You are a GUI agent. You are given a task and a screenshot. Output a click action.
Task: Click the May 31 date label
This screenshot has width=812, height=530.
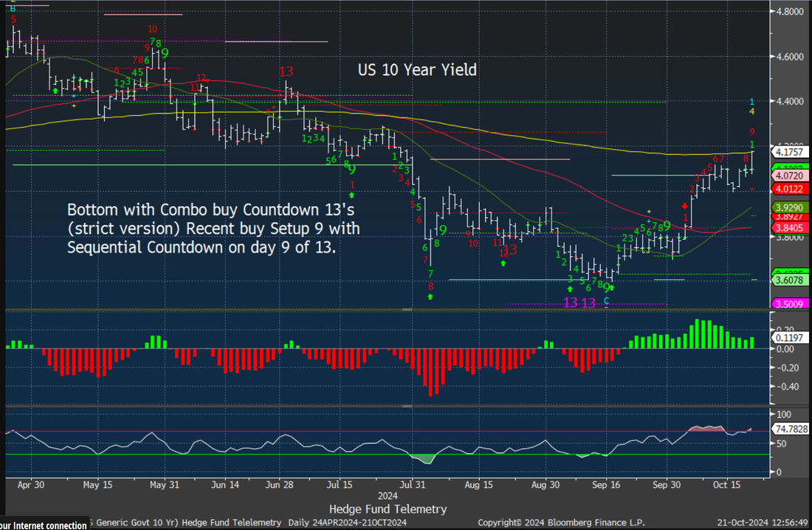165,485
